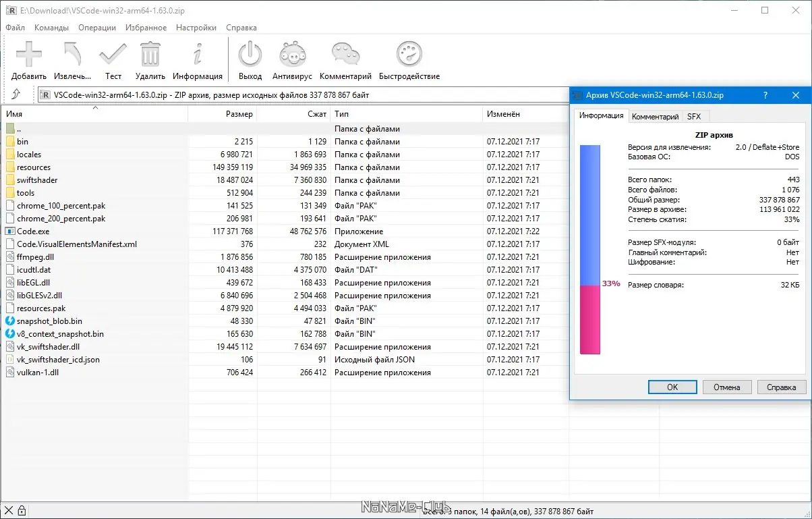
Task: Click the ffmpeg.dll file icon
Action: point(10,257)
